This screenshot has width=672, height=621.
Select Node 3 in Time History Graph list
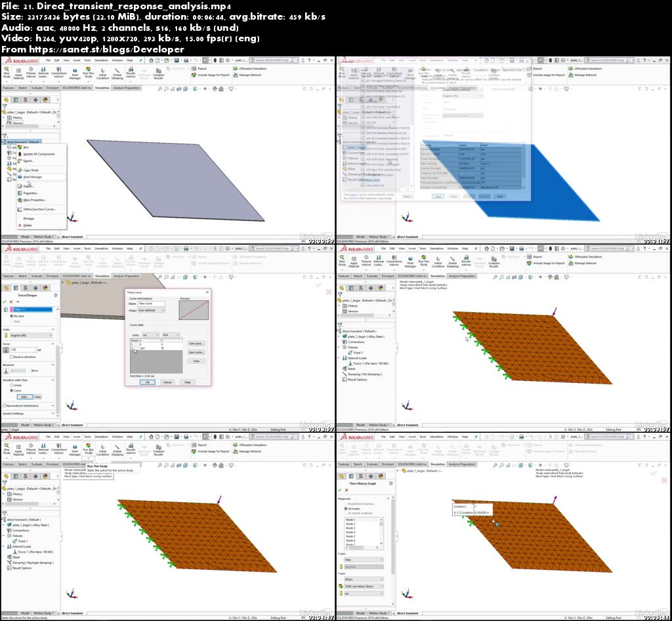(350, 528)
